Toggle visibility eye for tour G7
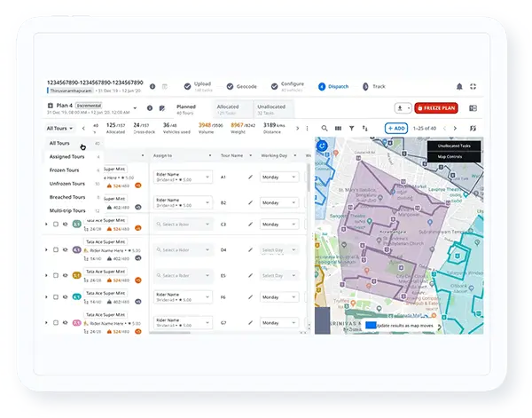 tap(65, 322)
